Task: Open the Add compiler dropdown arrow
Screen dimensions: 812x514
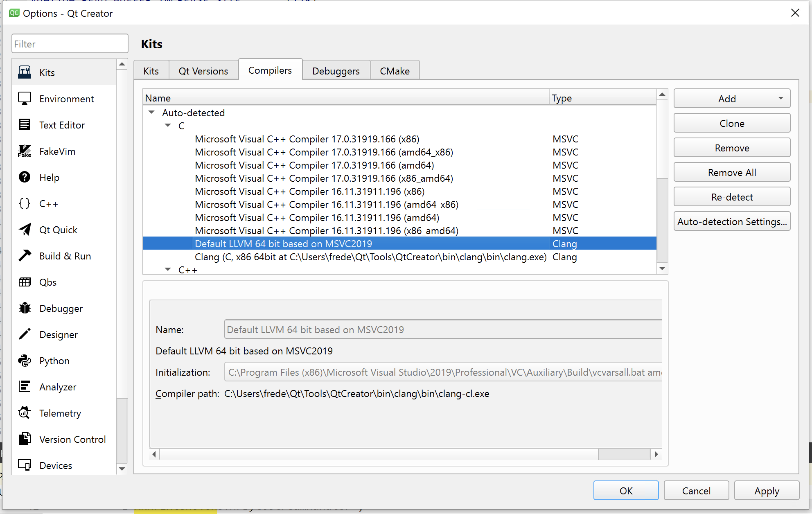Action: click(x=780, y=99)
